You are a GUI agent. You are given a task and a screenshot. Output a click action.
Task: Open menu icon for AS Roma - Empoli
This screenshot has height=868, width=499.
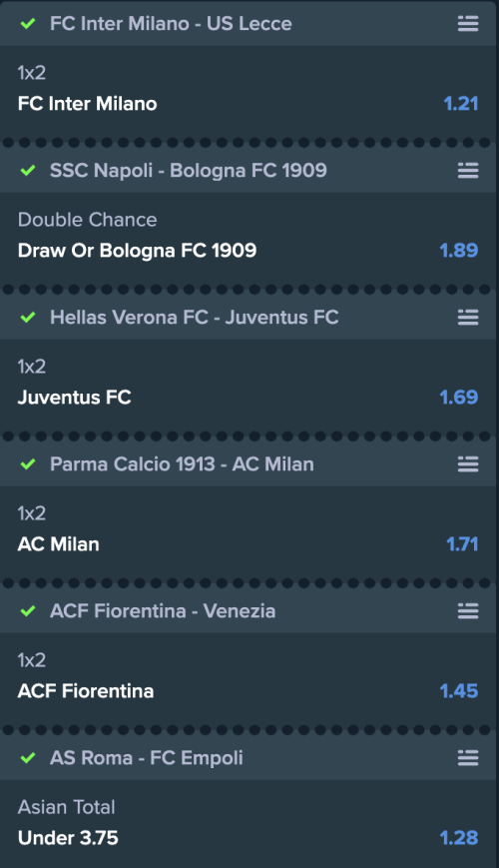pos(468,758)
